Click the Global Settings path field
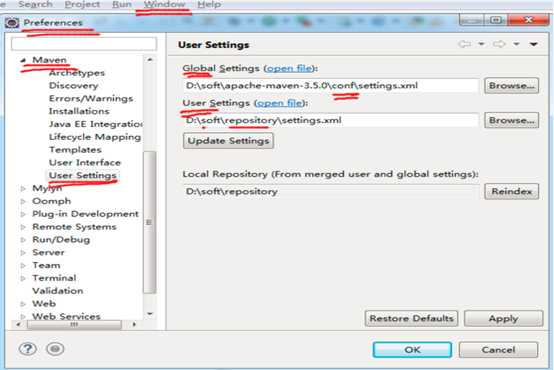Viewport: 554px width, 370px height. click(x=331, y=86)
